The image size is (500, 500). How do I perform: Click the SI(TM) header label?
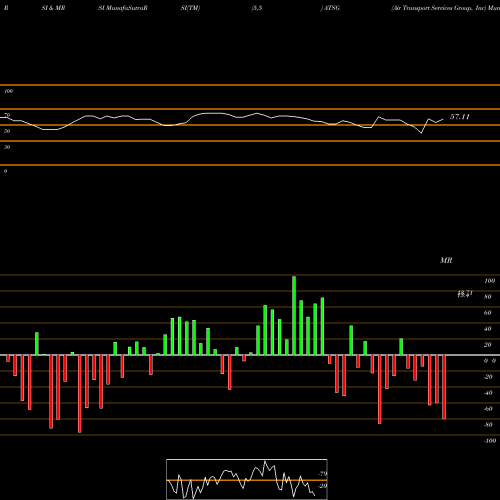pyautogui.click(x=190, y=8)
